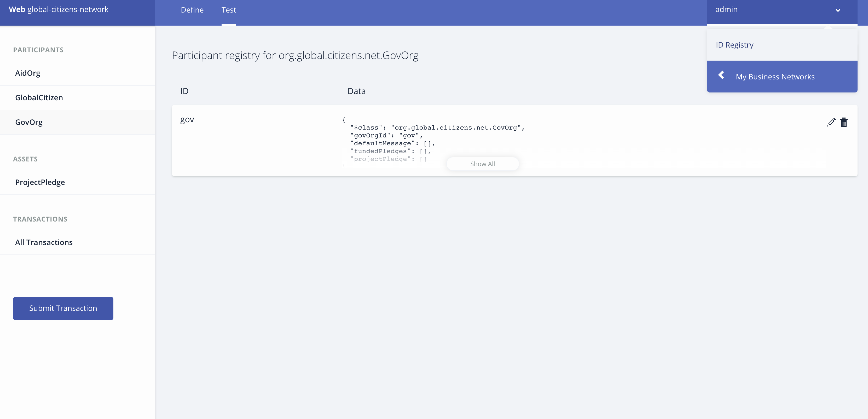The width and height of the screenshot is (868, 419).
Task: Switch to the Define tab
Action: coord(192,10)
